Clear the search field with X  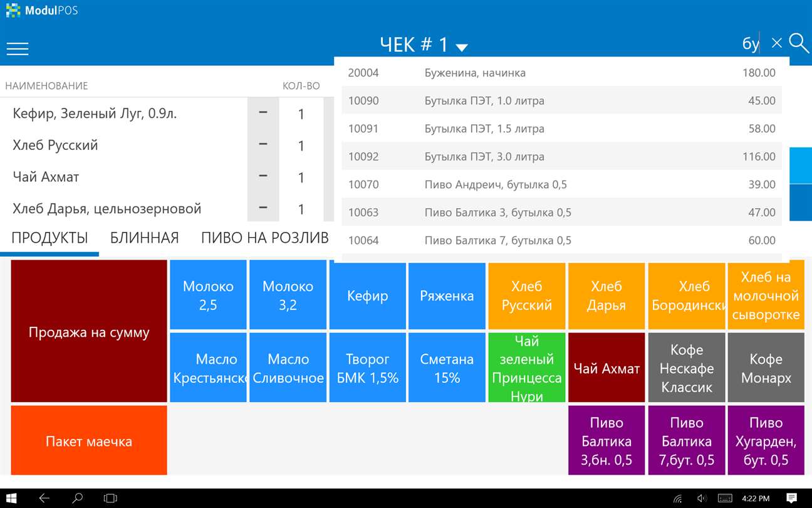click(x=776, y=43)
